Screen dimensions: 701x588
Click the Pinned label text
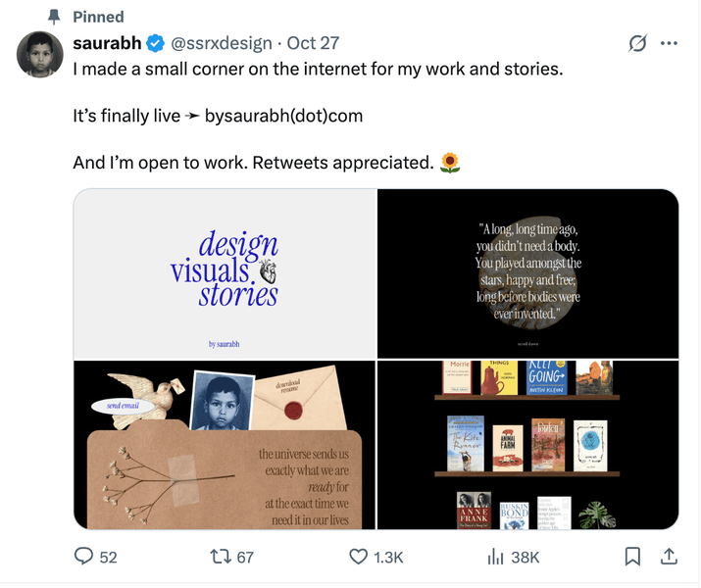pyautogui.click(x=98, y=17)
